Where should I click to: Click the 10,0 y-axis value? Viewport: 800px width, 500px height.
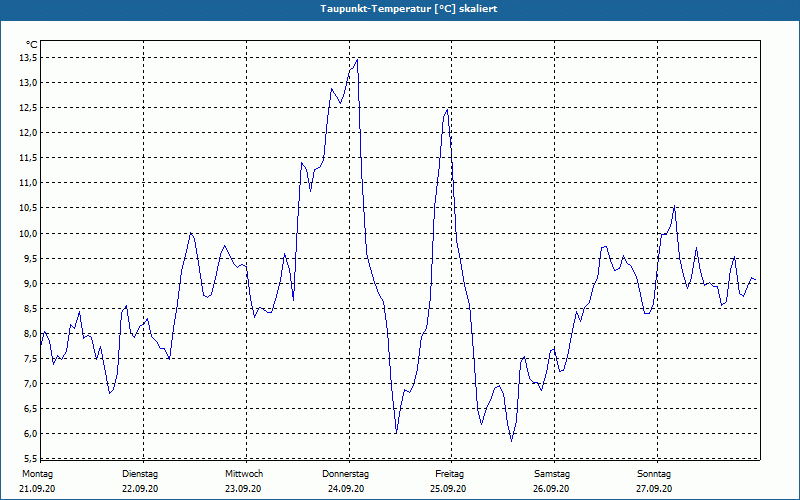29,233
